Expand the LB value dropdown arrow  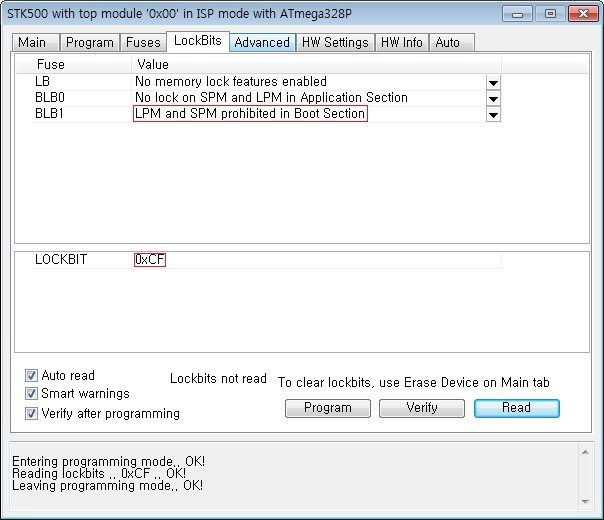click(493, 82)
